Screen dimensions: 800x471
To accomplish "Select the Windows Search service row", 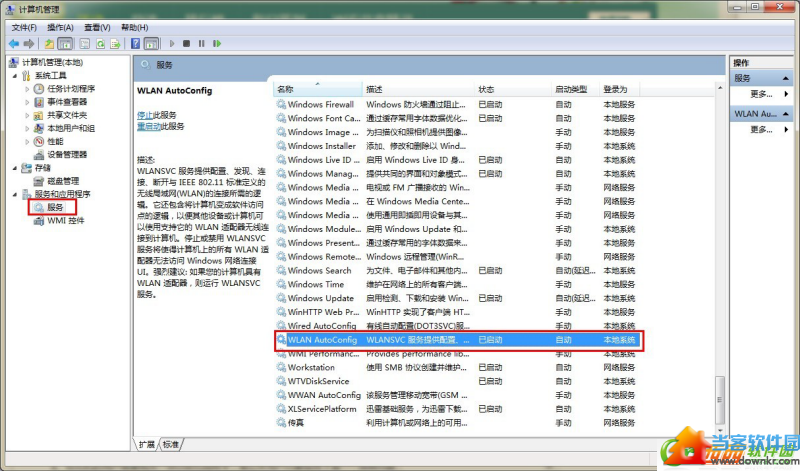I will click(x=458, y=270).
